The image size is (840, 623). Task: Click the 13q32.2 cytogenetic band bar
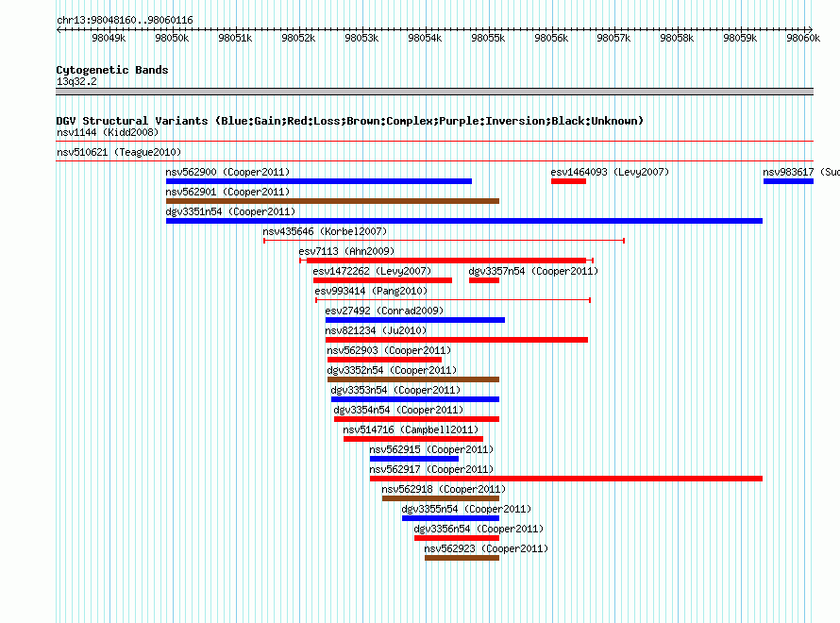click(x=434, y=92)
